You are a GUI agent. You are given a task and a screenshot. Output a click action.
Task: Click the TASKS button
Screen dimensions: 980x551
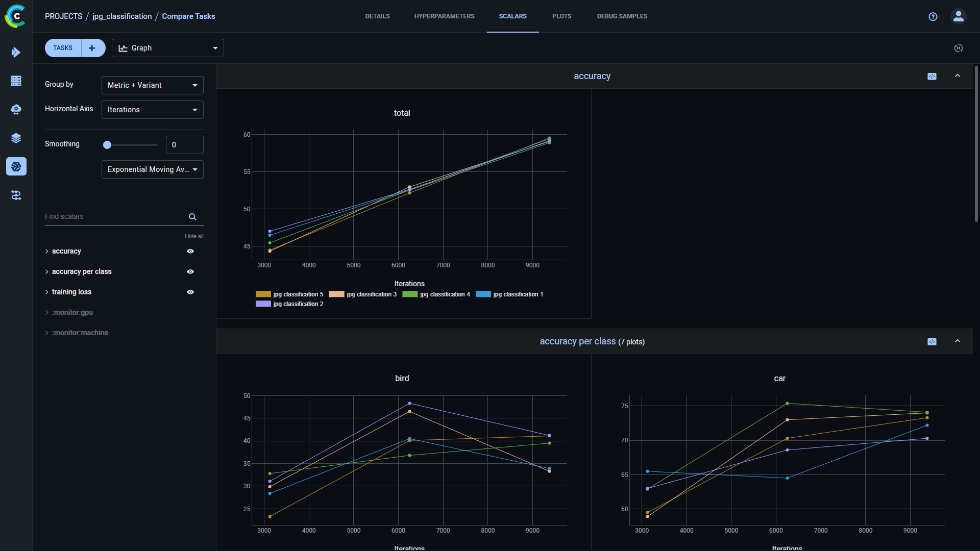point(63,48)
